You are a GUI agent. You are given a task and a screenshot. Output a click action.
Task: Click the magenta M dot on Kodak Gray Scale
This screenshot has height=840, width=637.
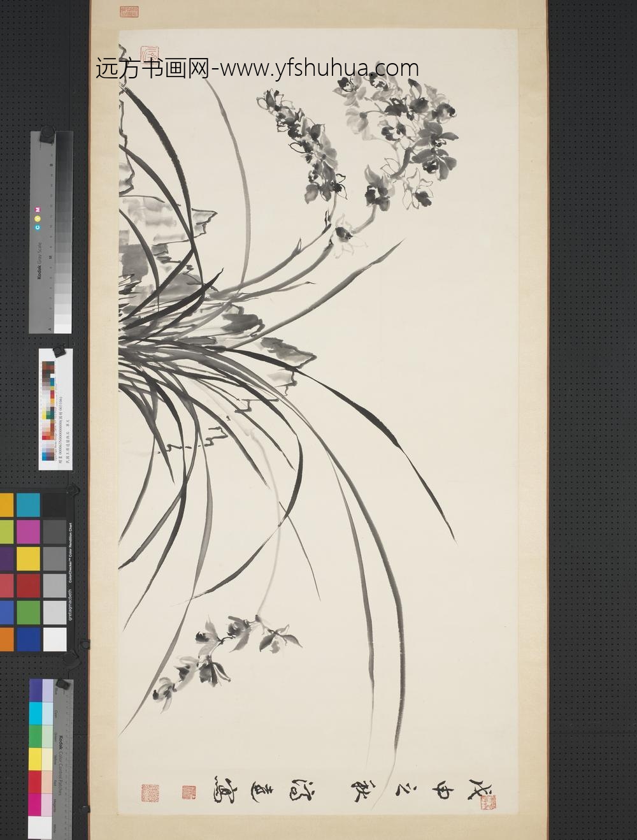pyautogui.click(x=38, y=209)
